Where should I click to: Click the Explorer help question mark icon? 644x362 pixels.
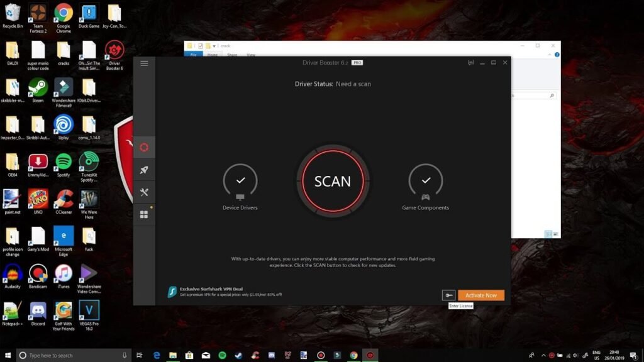point(557,55)
